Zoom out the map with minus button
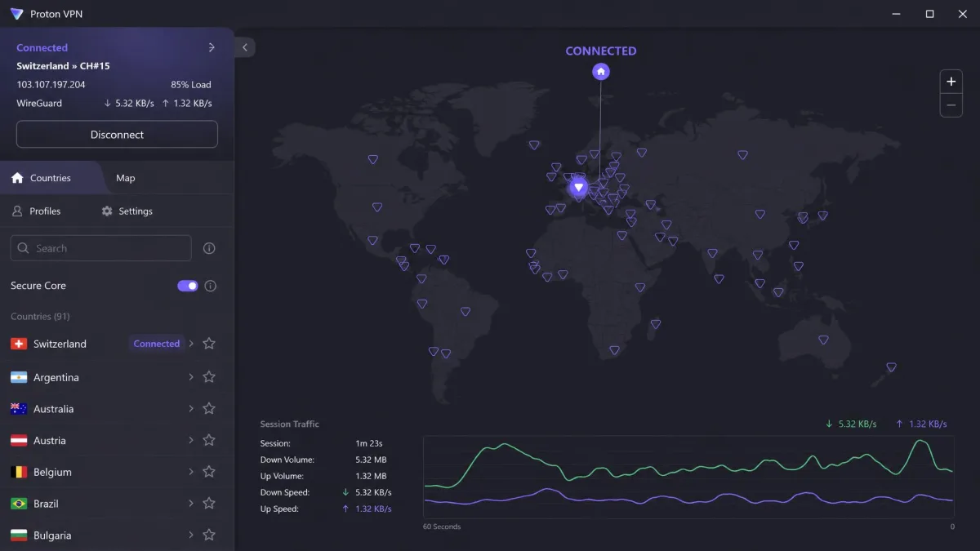The image size is (980, 551). 951,105
